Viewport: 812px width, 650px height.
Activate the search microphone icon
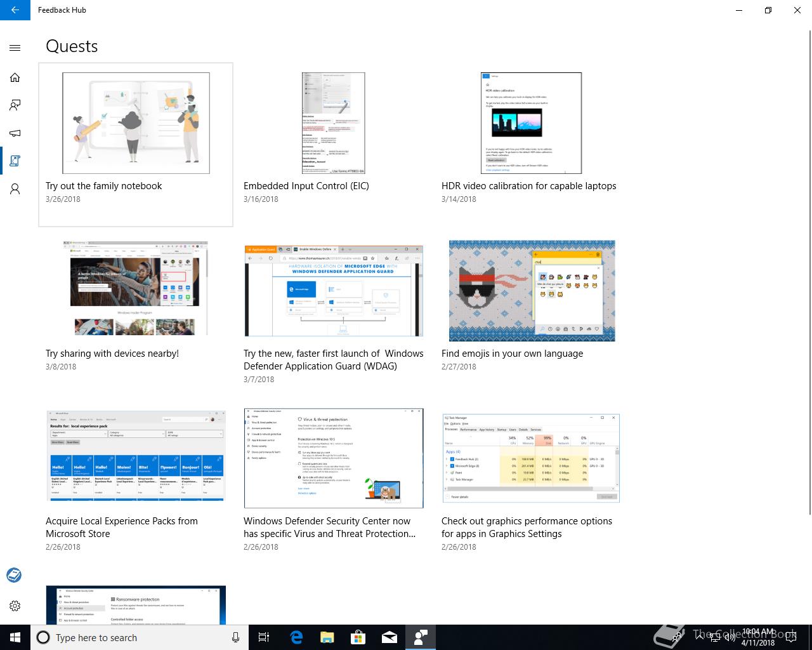click(236, 637)
